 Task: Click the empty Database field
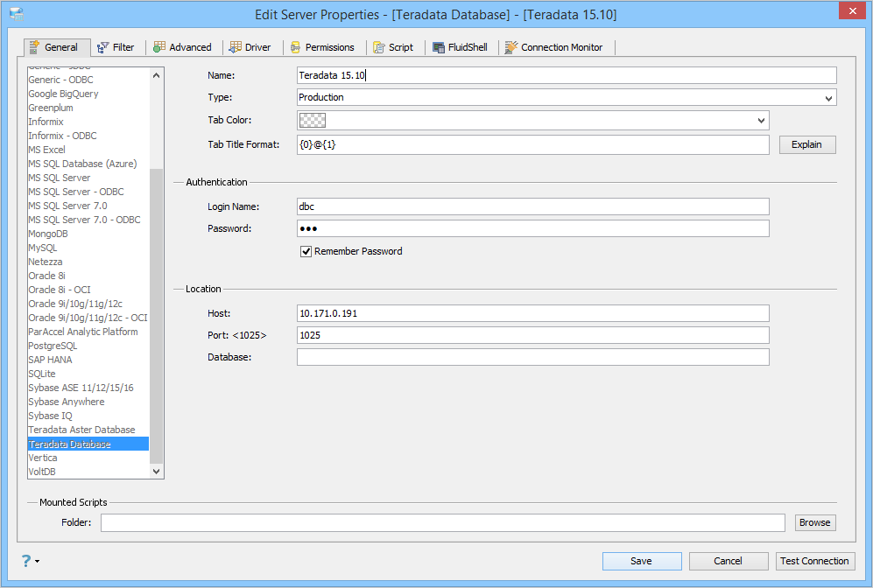[x=533, y=357]
